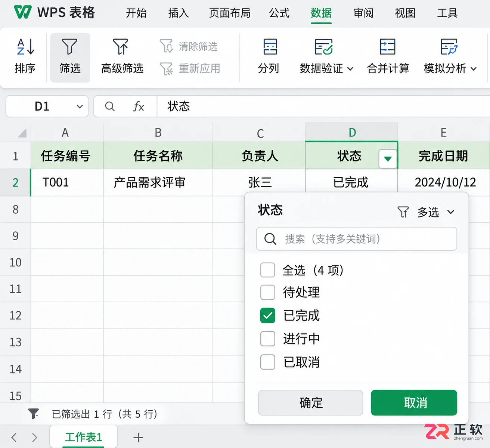The width and height of the screenshot is (490, 448).
Task: Click Clear Filter (清除筛选)
Action: coord(189,46)
